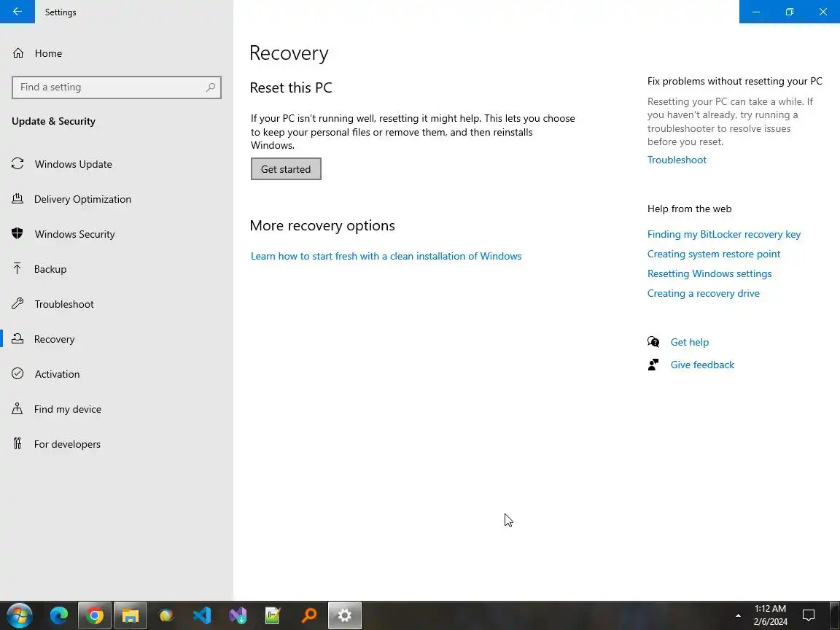Screen dimensions: 840x630
Task: Open the swirl-icon browser on taskbar
Action: pos(166,615)
